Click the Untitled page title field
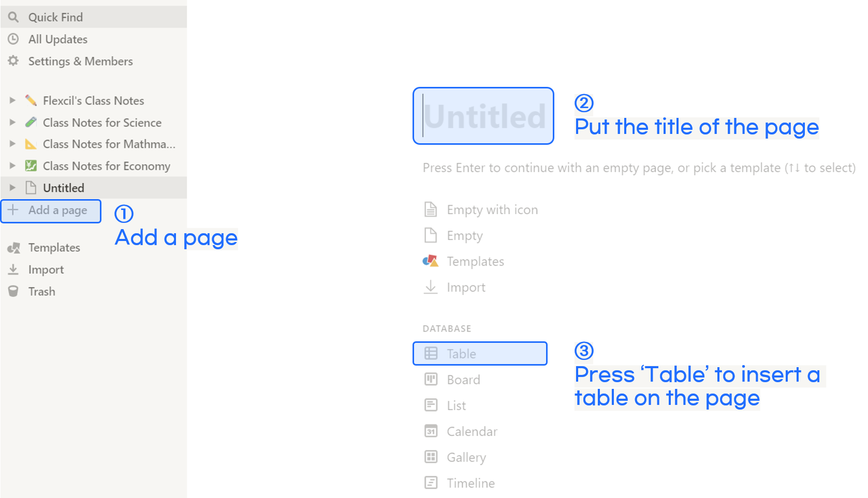This screenshot has height=498, width=868. tap(483, 116)
